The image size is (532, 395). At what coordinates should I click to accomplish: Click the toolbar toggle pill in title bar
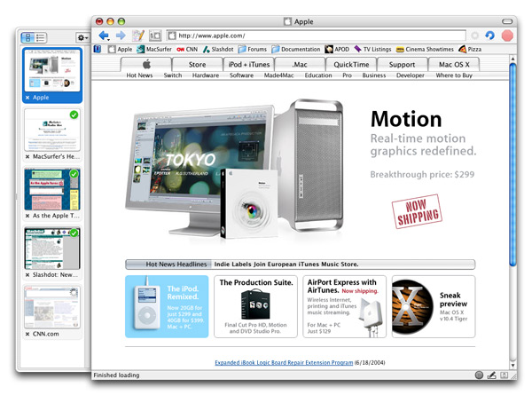pyautogui.click(x=507, y=21)
